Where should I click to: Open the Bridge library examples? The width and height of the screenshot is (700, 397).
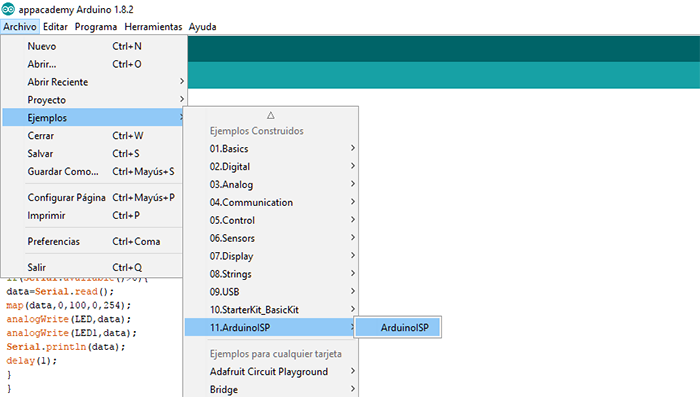tap(271, 389)
